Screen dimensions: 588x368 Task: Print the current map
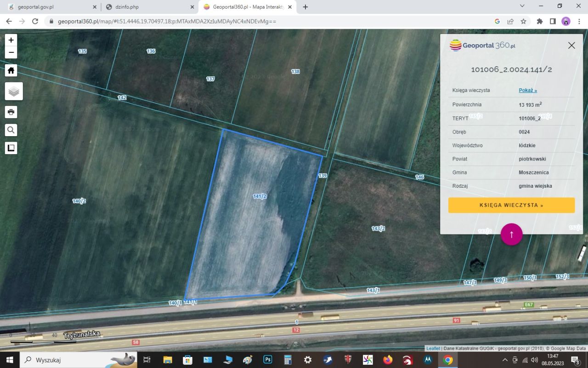11,112
